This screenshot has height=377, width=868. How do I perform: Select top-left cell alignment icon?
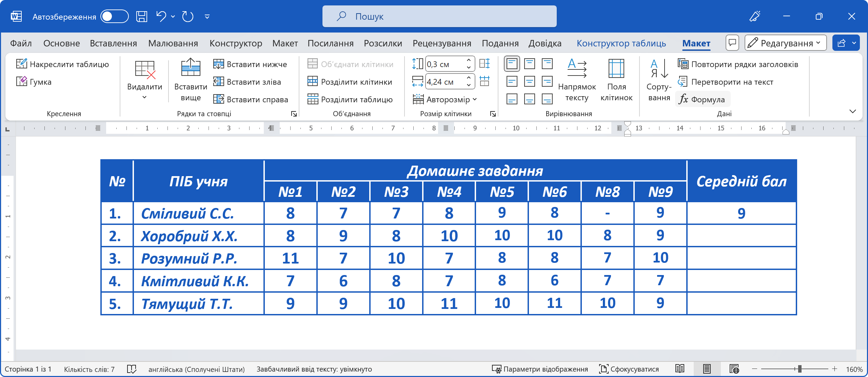pyautogui.click(x=512, y=64)
